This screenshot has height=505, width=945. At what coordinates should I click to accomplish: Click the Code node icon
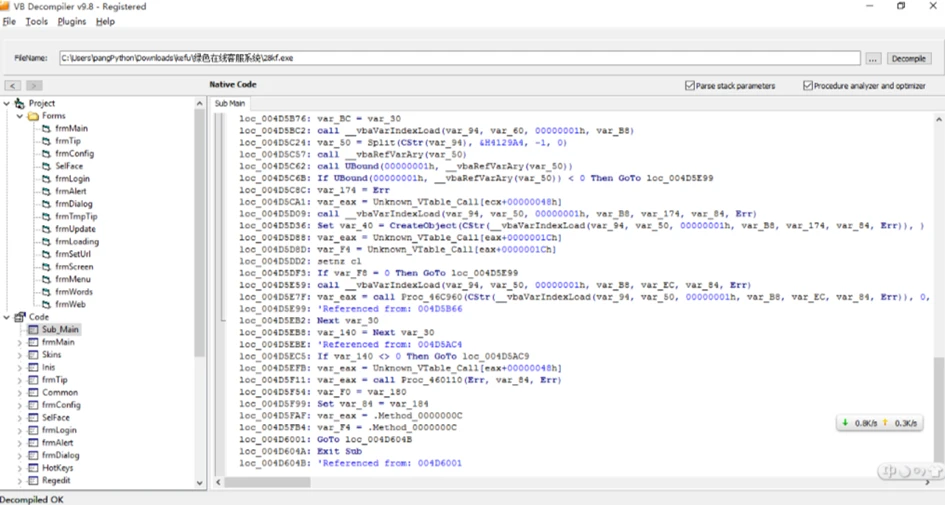point(20,317)
